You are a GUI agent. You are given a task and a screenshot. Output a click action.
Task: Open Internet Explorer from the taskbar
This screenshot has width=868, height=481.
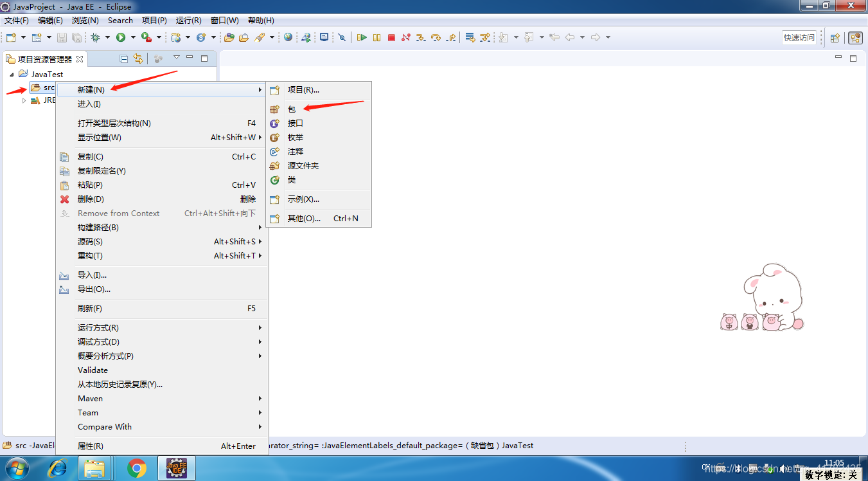tap(57, 468)
